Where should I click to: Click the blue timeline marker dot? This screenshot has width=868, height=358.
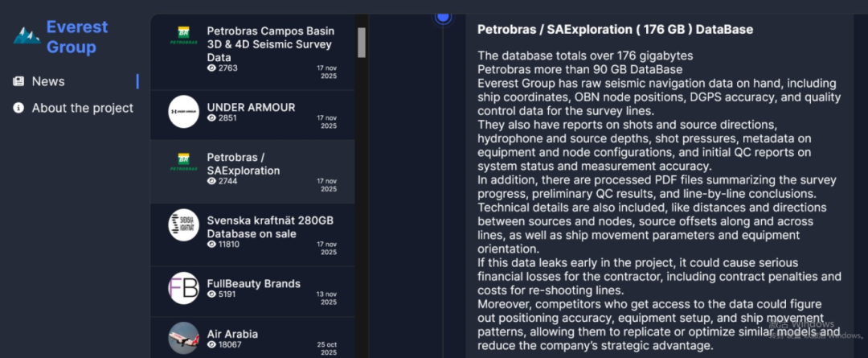coord(443,15)
